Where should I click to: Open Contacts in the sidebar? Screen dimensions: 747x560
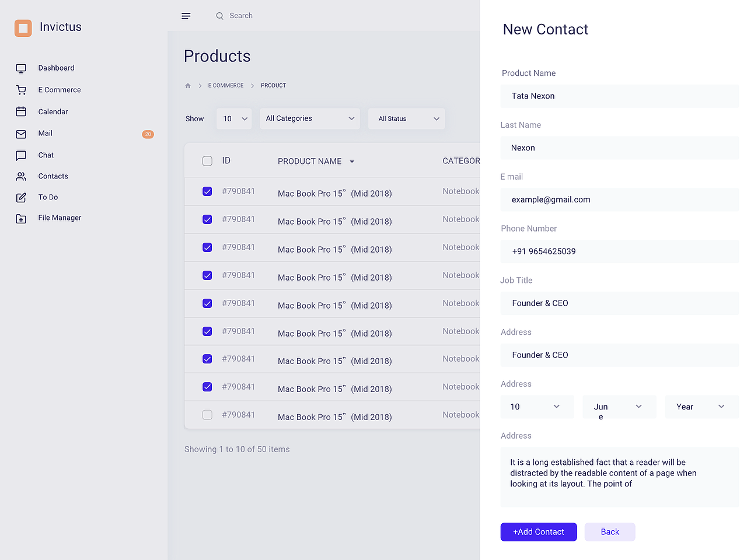[x=53, y=176]
